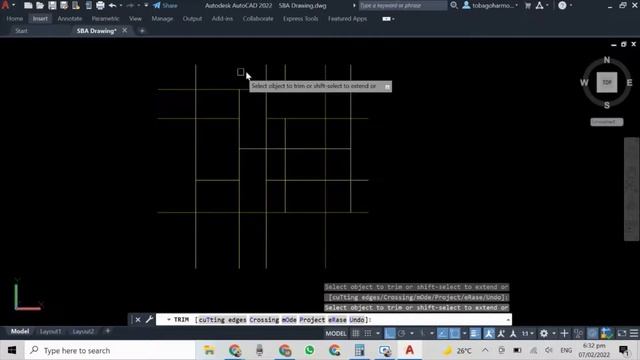
Task: Click the MODEL space status bar button
Action: point(336,333)
